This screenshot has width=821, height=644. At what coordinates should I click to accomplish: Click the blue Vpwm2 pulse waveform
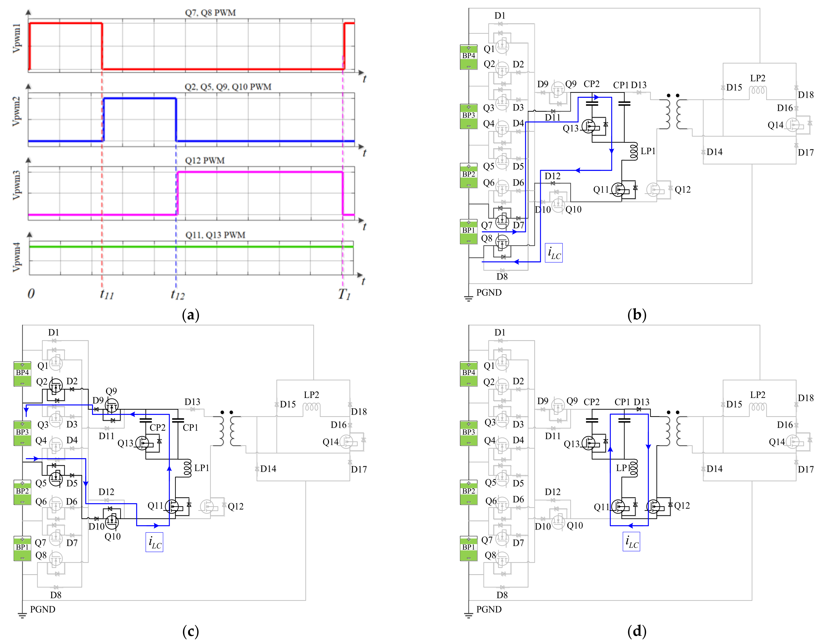point(140,98)
